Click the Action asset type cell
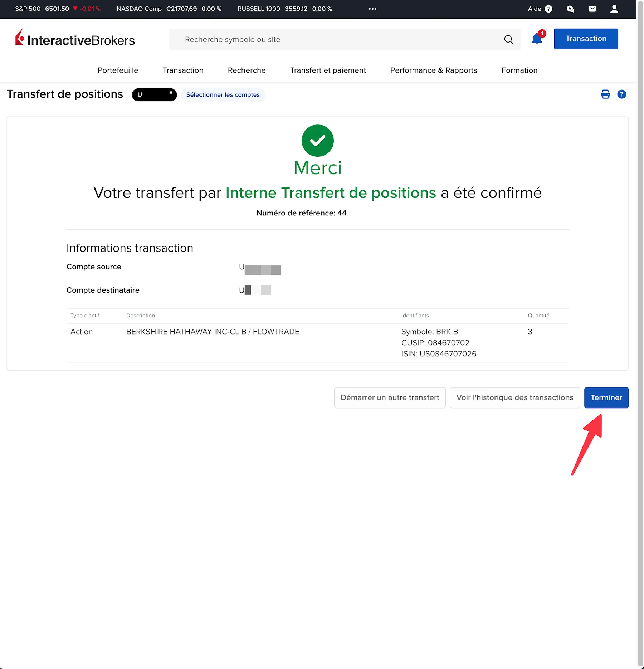Screen dimensions: 644x669 pyautogui.click(x=82, y=332)
